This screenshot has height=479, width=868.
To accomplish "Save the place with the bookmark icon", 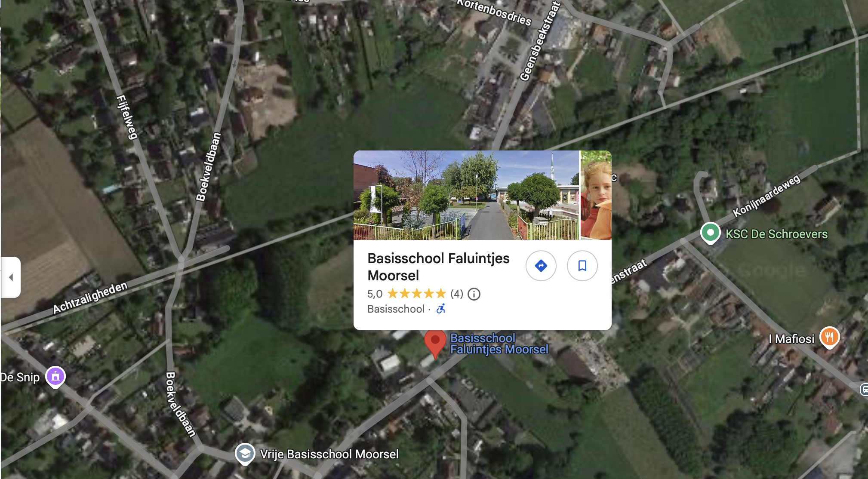I will coord(582,266).
